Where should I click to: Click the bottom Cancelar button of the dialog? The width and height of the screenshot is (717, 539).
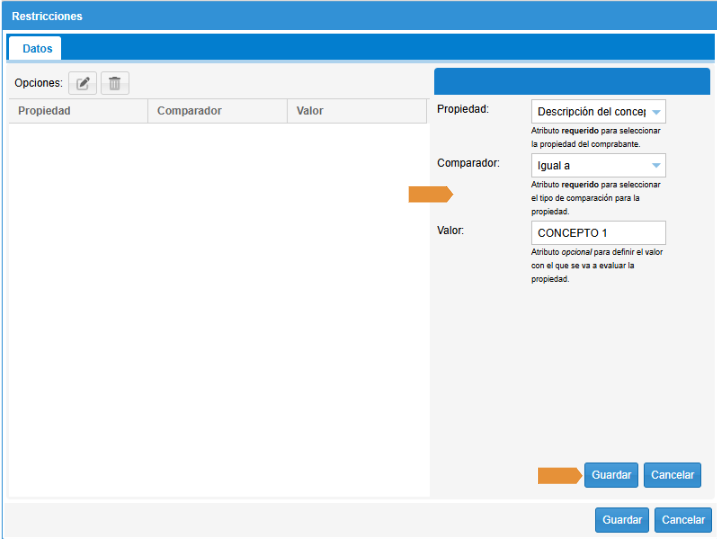[x=683, y=520]
